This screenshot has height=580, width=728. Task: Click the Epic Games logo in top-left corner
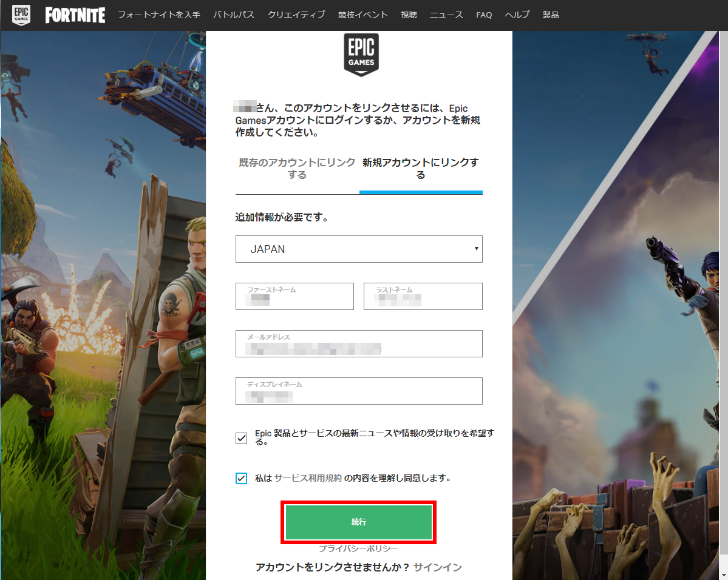pyautogui.click(x=21, y=14)
